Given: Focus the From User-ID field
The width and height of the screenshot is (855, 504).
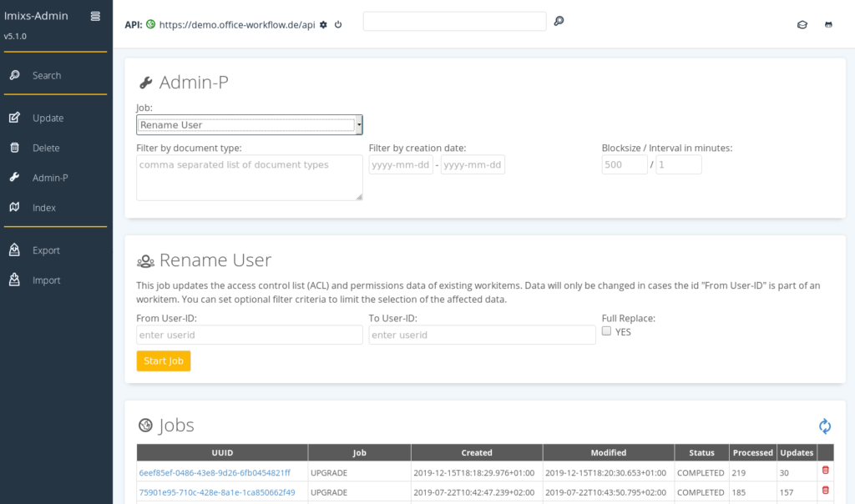Looking at the screenshot, I should tap(249, 335).
